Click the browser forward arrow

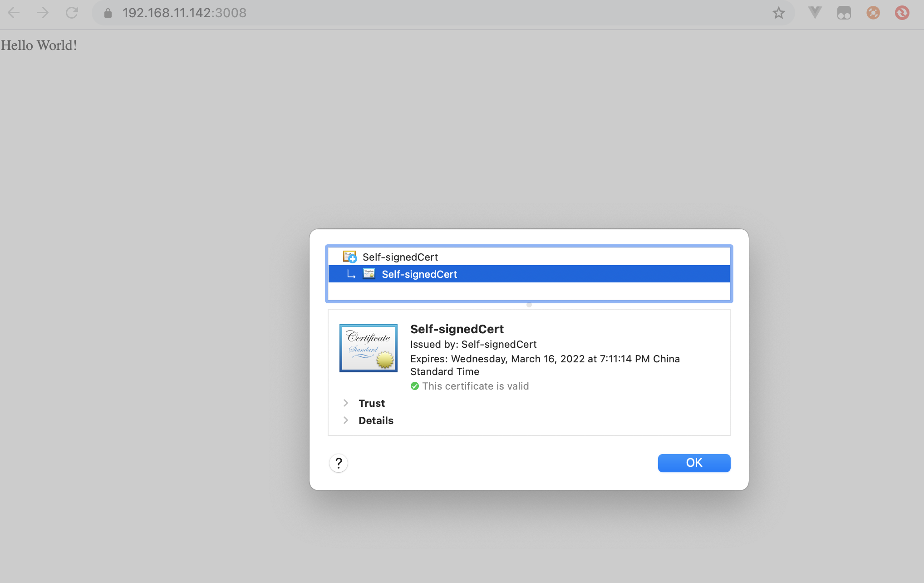point(43,13)
